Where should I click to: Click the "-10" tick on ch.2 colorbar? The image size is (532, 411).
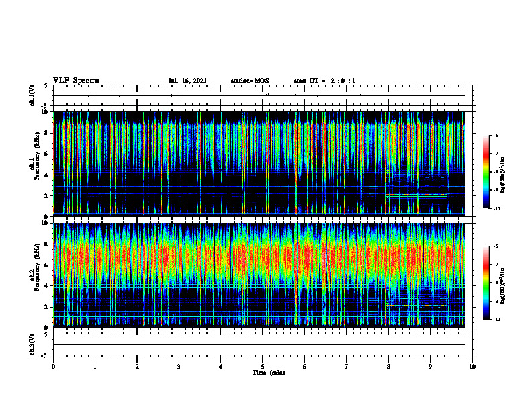coord(496,320)
